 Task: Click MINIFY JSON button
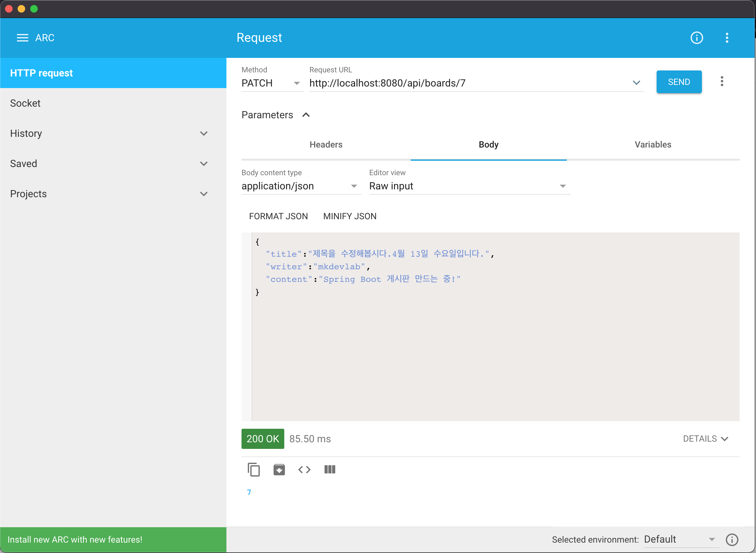(350, 216)
